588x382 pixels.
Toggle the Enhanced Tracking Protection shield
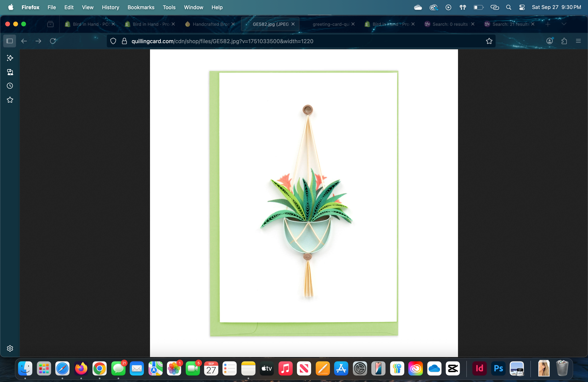point(113,41)
